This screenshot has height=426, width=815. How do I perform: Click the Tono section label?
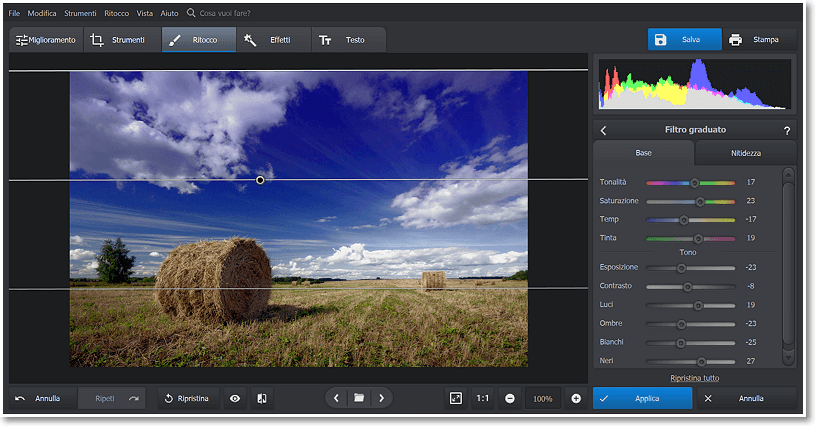click(688, 252)
